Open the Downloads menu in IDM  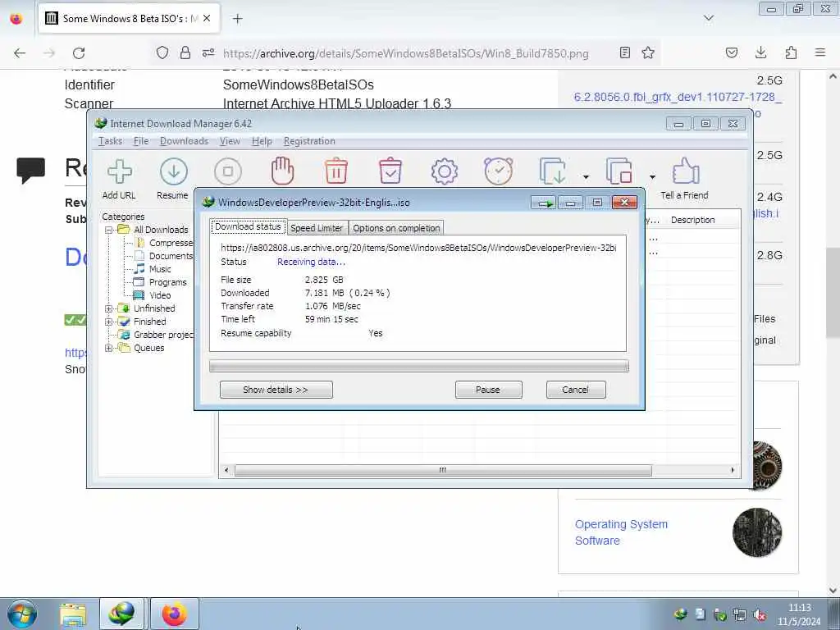pyautogui.click(x=184, y=141)
